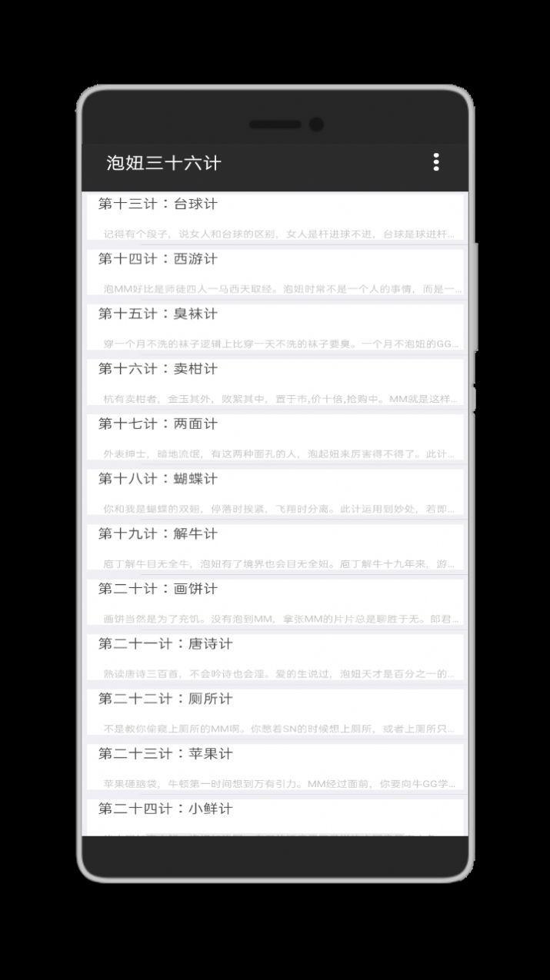Tap the 两面计 description beginning 外表绅士

(279, 453)
